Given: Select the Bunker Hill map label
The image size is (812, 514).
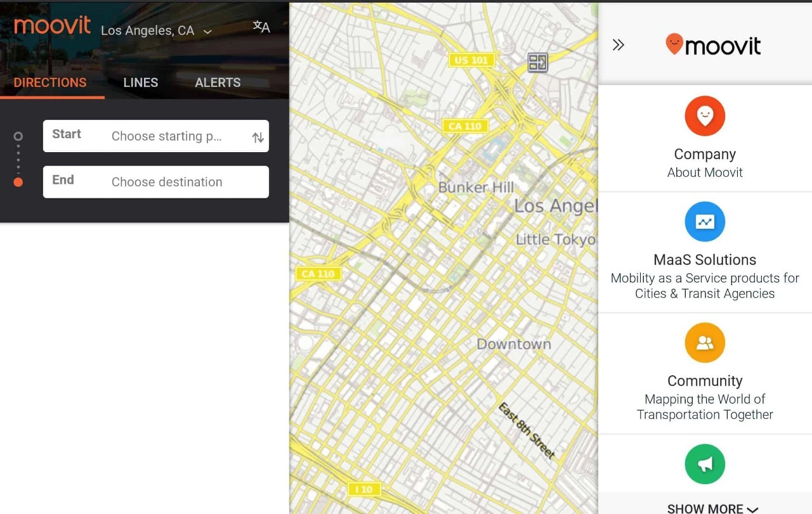Looking at the screenshot, I should click(x=476, y=188).
